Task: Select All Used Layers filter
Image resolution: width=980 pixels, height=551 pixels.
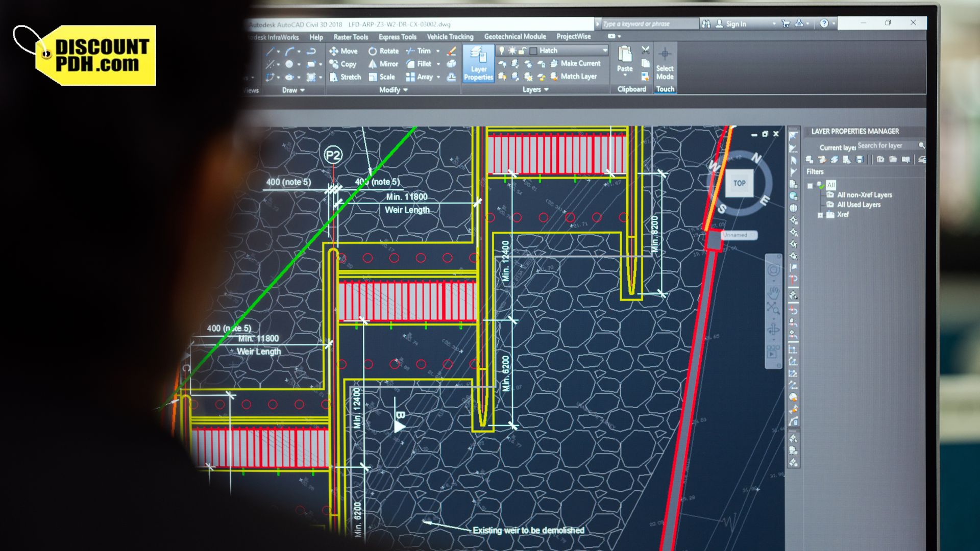Action: 859,205
